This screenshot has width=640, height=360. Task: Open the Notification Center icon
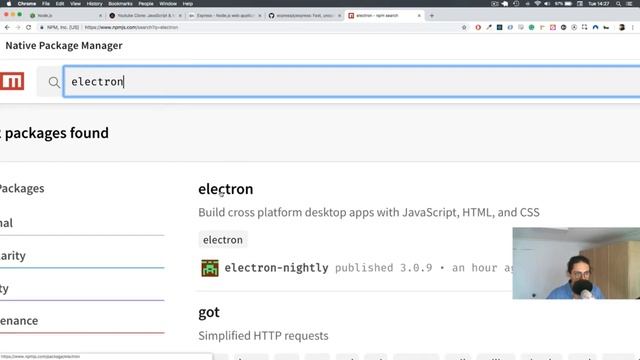pyautogui.click(x=630, y=4)
